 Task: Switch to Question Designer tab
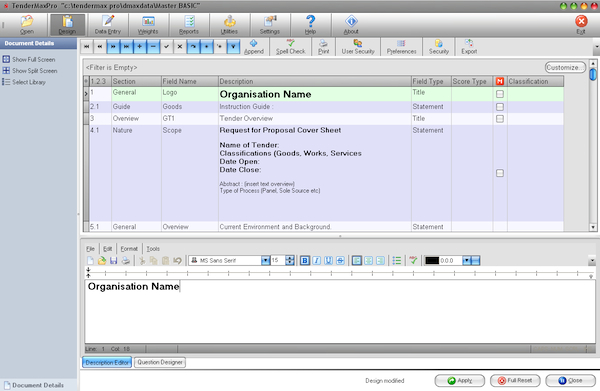click(x=160, y=362)
